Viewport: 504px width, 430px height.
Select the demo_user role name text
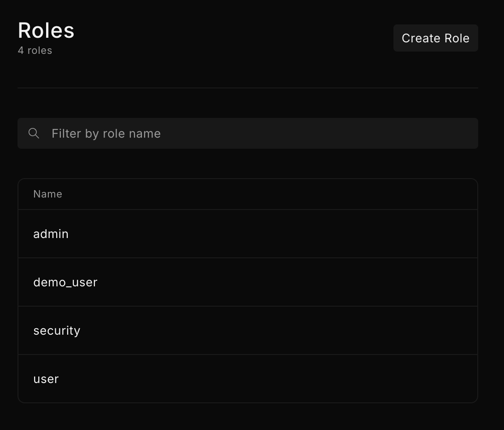[65, 282]
